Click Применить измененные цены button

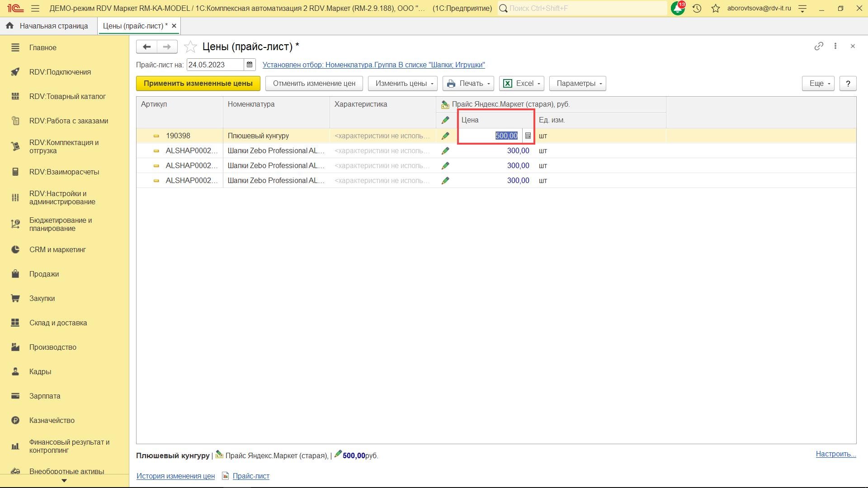point(198,83)
